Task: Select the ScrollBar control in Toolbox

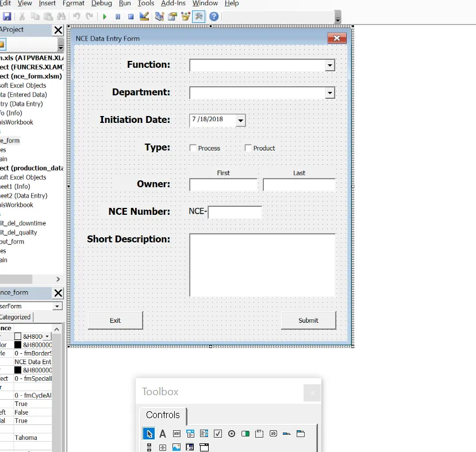Action: coord(149,447)
